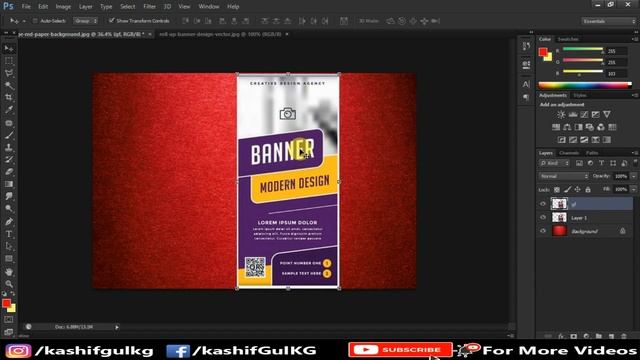Select the Magic Wand tool
The width and height of the screenshot is (640, 360).
click(9, 86)
